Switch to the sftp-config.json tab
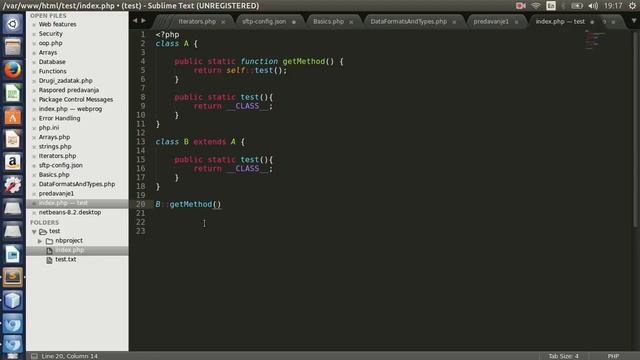This screenshot has width=640, height=360. point(264,21)
